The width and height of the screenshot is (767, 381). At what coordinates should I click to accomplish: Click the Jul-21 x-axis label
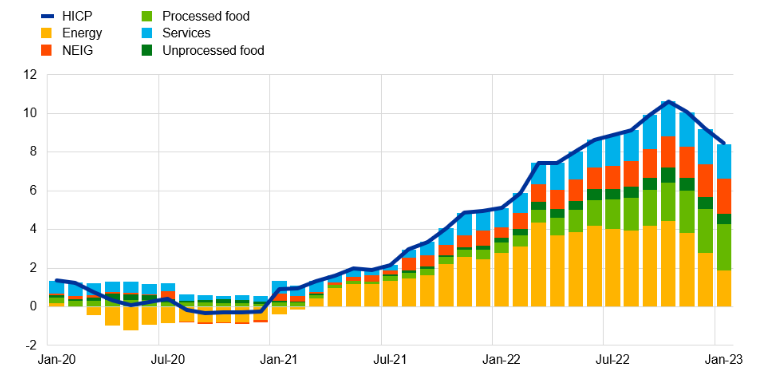point(389,360)
